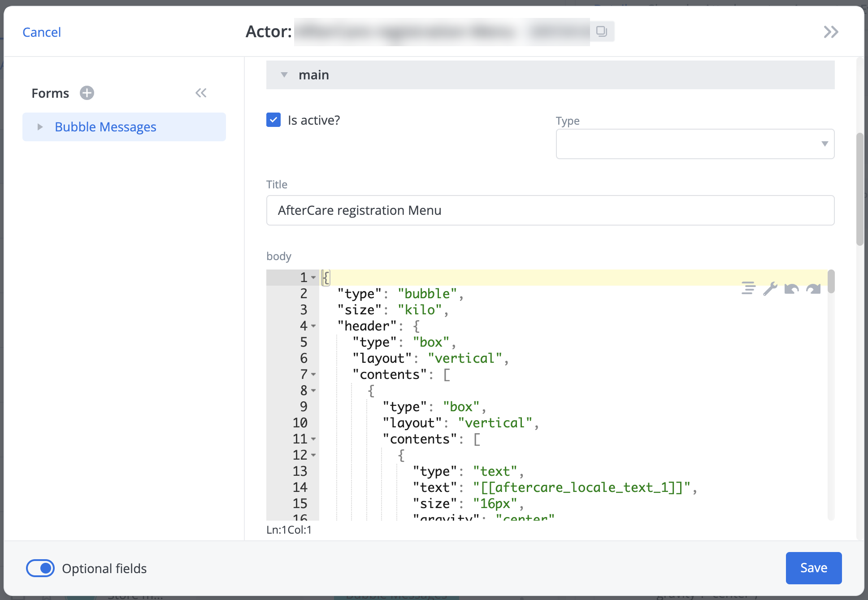This screenshot has height=600, width=868.
Task: Click the Ln:1Col:1 status text
Action: [289, 530]
